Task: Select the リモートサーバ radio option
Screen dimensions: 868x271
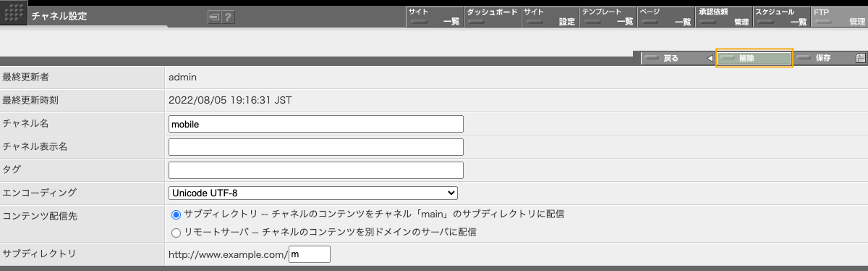Action: (176, 233)
